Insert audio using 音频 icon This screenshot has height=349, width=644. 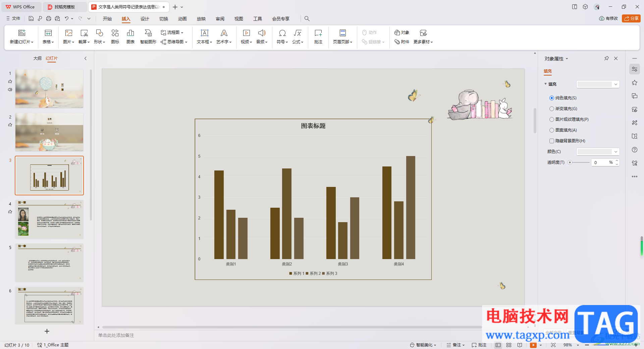coord(262,33)
